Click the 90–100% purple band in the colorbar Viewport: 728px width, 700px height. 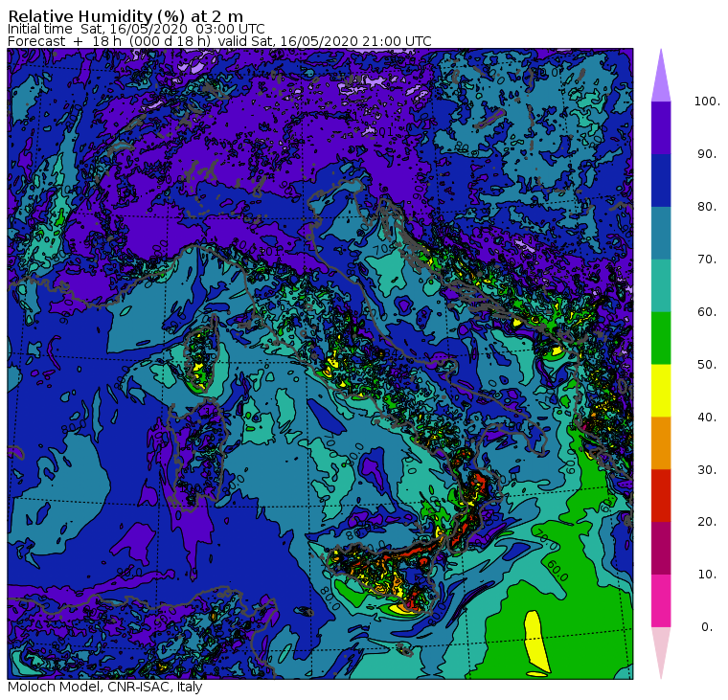click(661, 127)
